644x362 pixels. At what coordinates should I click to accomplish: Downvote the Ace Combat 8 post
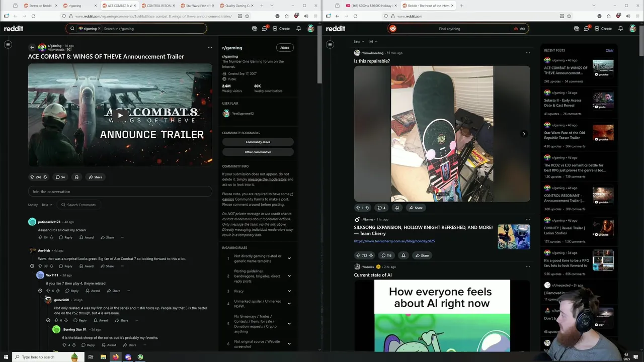[x=45, y=177]
